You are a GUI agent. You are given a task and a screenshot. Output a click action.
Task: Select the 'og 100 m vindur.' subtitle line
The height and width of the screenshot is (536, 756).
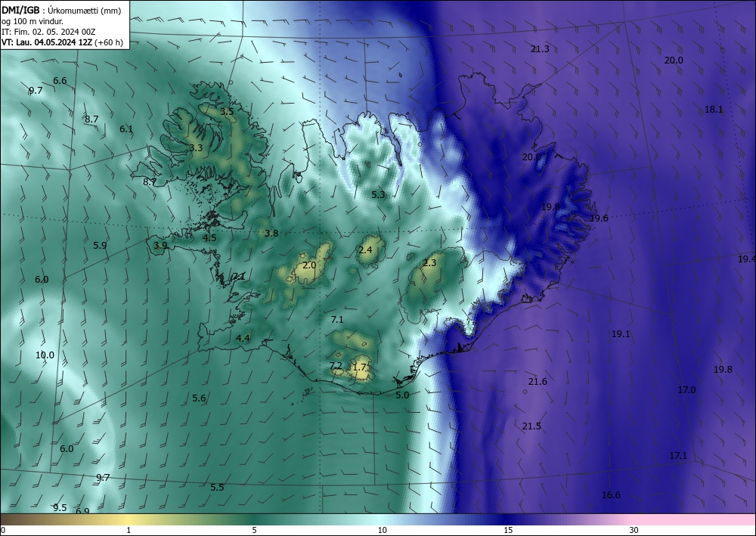(x=33, y=21)
